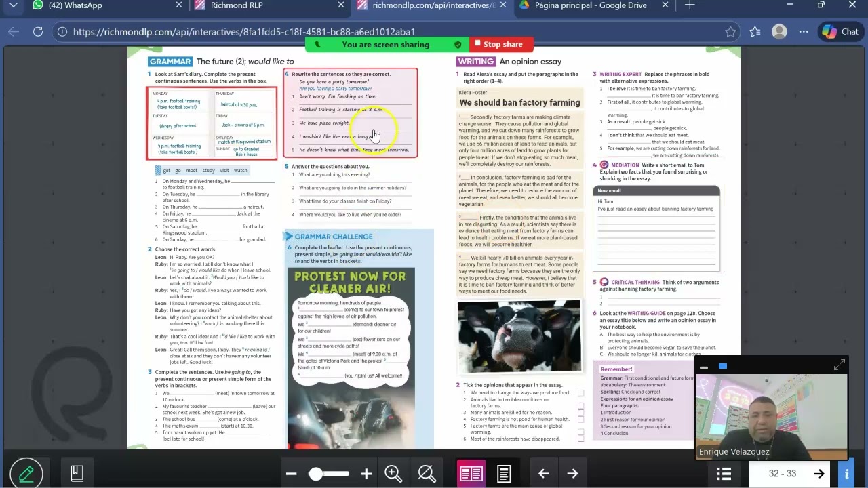Screen dimensions: 868x488
Task: Click the green phone icon in sharing bar
Action: point(317,45)
